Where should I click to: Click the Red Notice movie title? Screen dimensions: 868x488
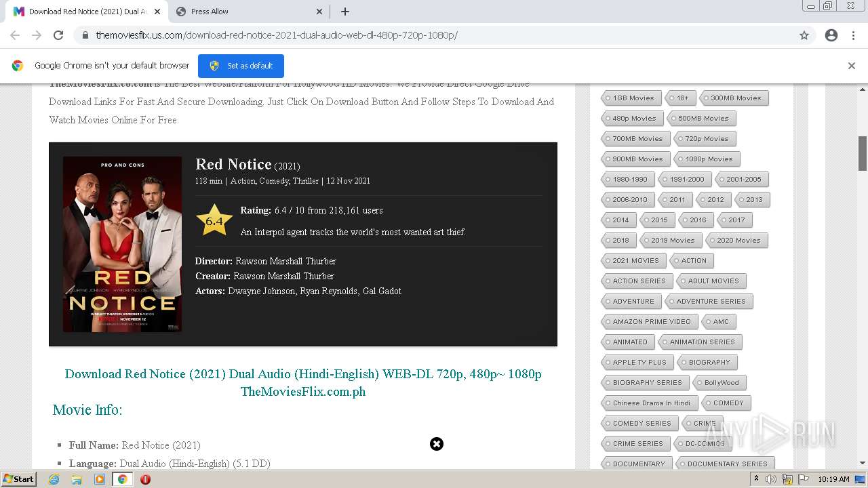tap(233, 164)
